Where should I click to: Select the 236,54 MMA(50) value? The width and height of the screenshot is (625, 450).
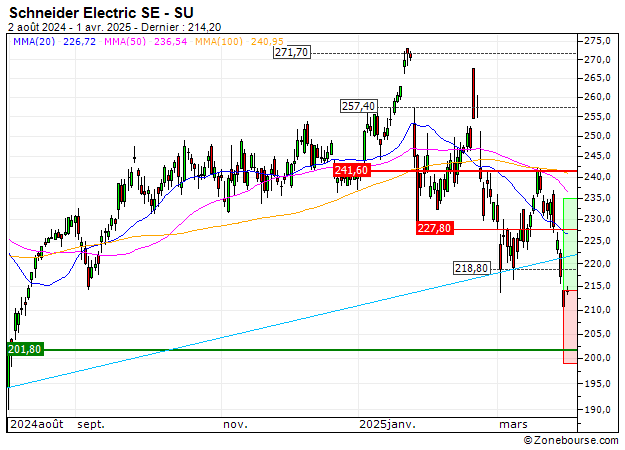point(170,41)
